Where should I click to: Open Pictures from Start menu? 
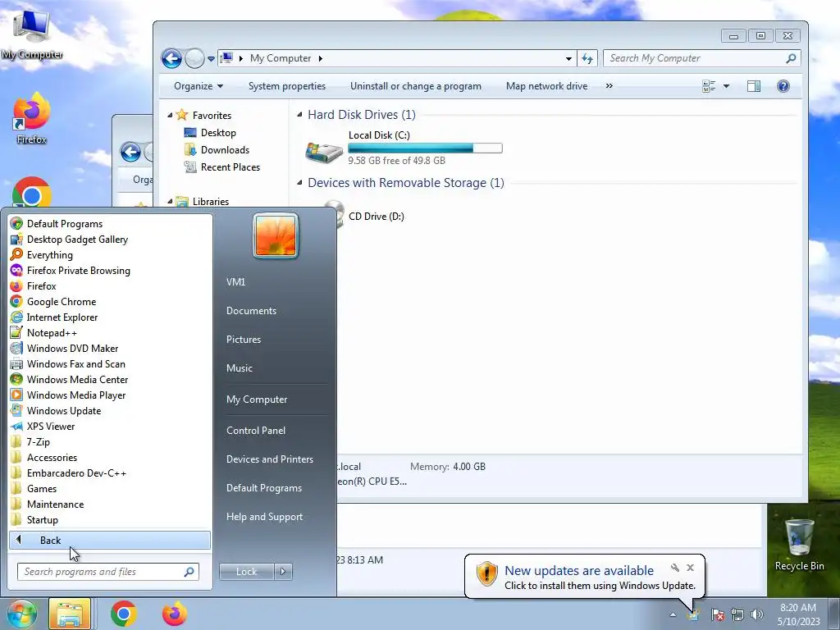coord(244,340)
